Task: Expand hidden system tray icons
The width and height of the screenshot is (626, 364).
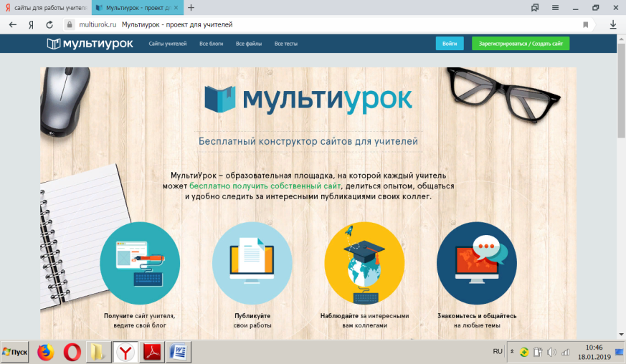Action: 512,352
